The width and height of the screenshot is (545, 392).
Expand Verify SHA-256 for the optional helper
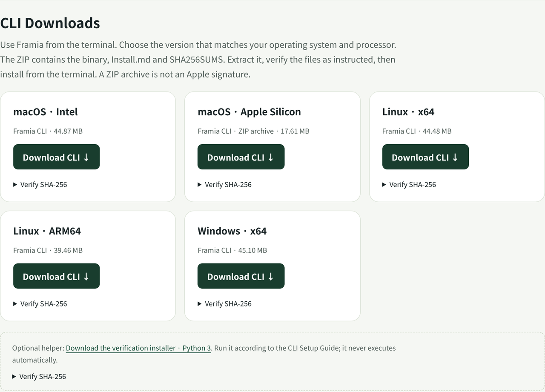39,377
